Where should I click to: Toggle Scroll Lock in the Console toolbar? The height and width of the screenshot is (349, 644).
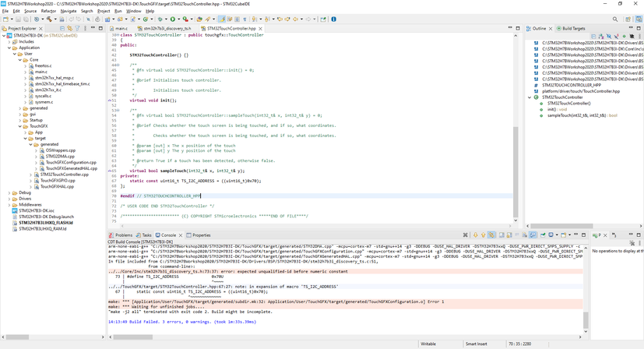click(509, 235)
